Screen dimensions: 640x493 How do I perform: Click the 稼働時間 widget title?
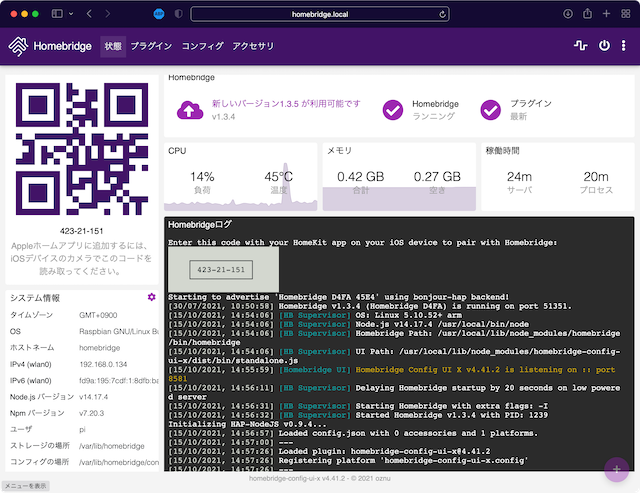click(x=502, y=151)
